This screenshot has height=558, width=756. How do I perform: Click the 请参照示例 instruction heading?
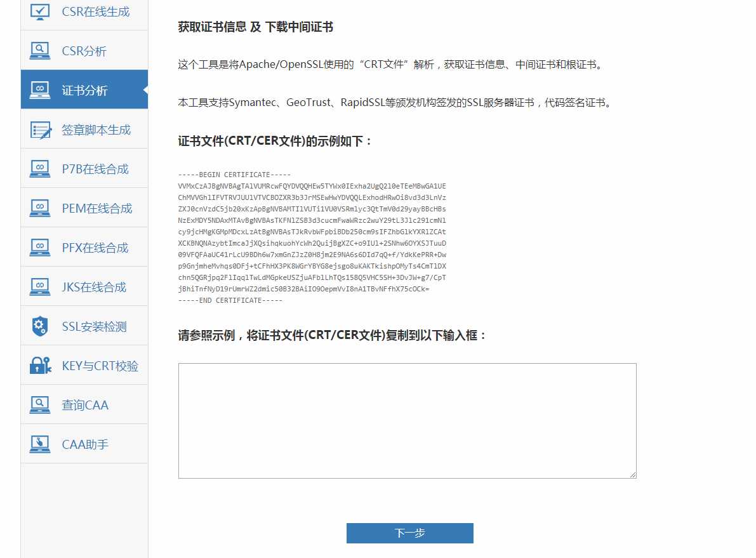tap(332, 335)
